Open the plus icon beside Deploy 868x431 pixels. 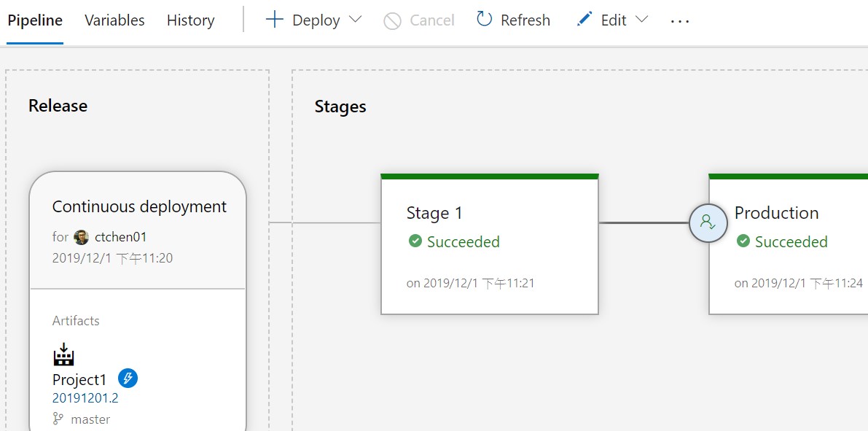tap(274, 20)
